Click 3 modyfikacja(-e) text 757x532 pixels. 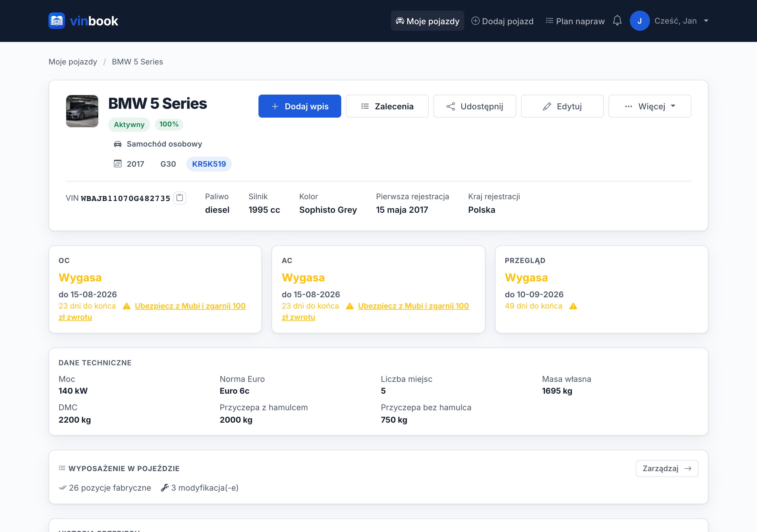click(x=205, y=488)
